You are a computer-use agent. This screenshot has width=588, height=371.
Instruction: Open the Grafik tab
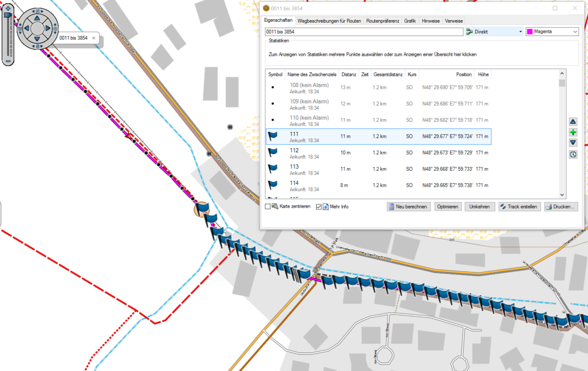[x=410, y=21]
